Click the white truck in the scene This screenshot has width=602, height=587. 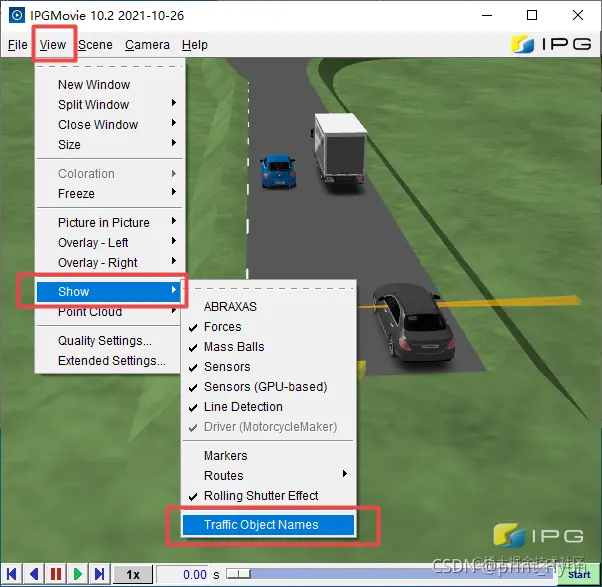[339, 148]
